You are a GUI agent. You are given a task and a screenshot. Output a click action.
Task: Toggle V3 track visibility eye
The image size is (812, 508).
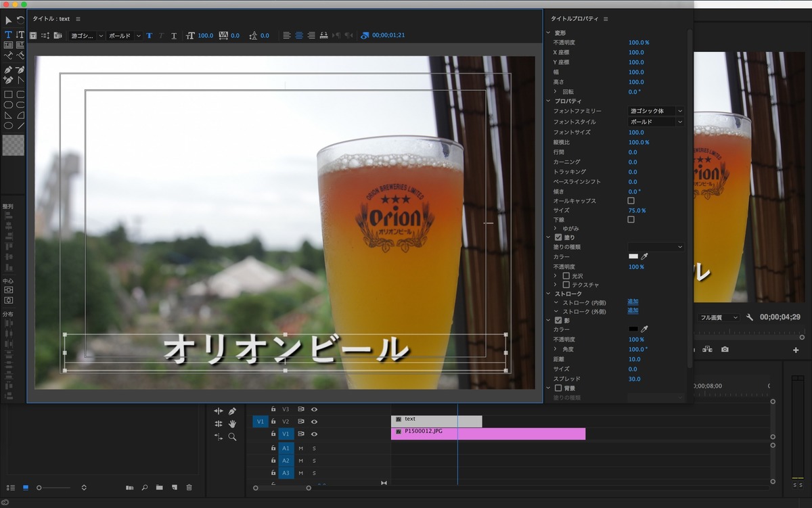[314, 409]
